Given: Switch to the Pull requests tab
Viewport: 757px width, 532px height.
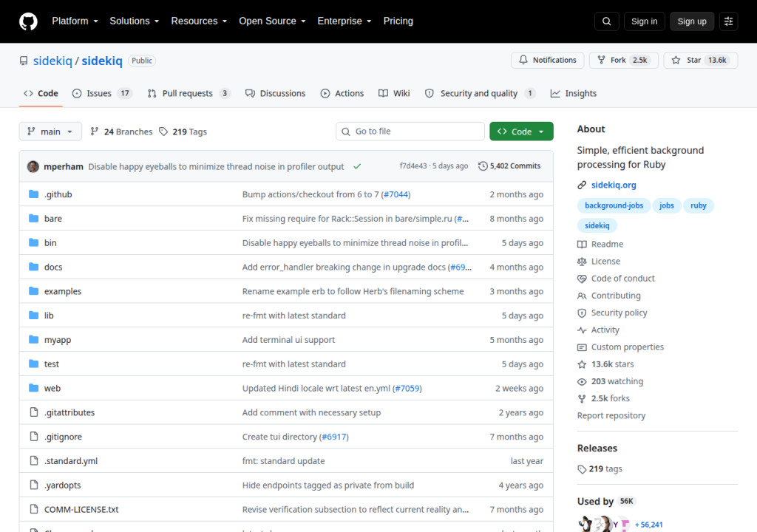Looking at the screenshot, I should pyautogui.click(x=189, y=93).
